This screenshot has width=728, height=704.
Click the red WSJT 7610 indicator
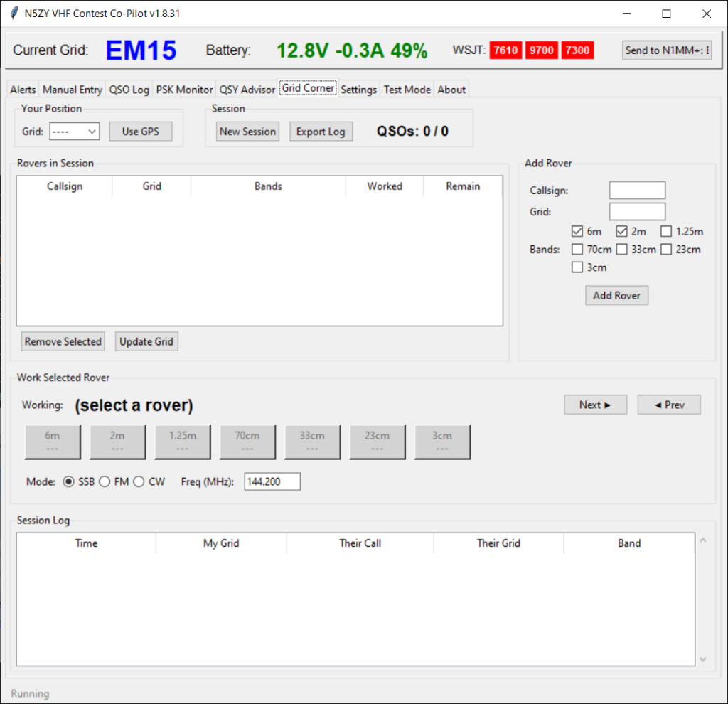505,50
